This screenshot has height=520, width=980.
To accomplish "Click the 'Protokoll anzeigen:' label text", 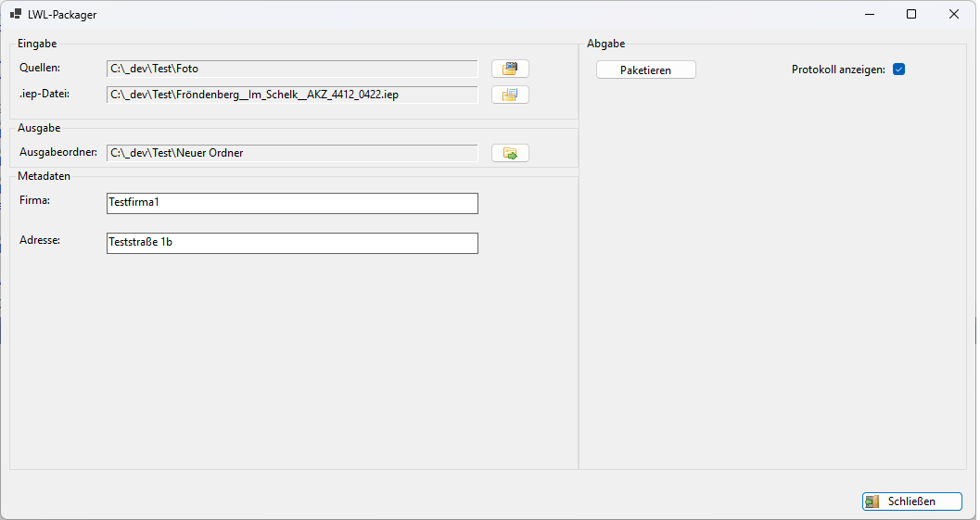I will coord(838,70).
